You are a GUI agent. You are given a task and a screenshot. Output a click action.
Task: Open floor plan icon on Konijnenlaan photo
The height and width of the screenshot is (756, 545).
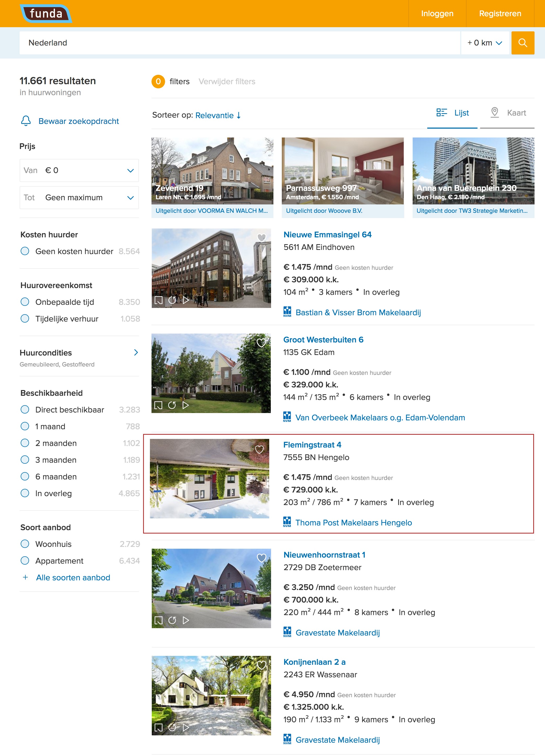click(159, 727)
